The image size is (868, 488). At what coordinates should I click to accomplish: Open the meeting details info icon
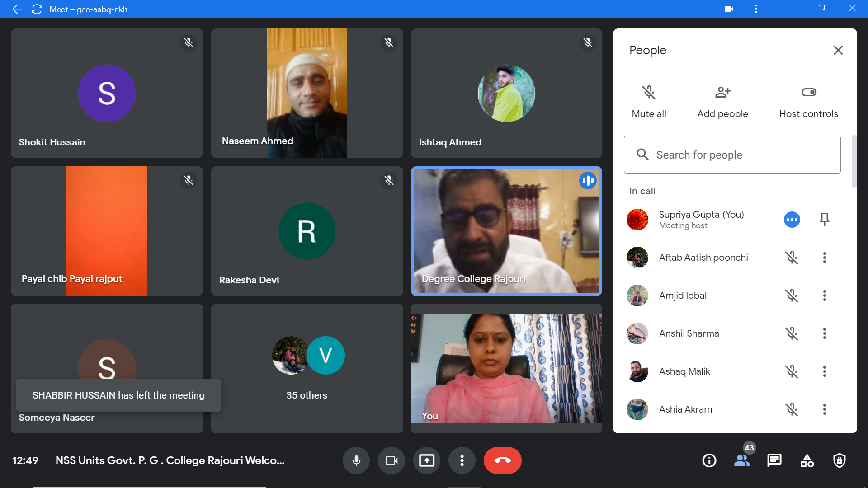[x=709, y=460]
